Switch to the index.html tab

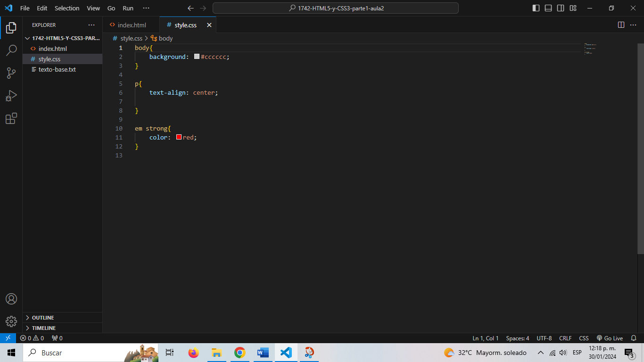(132, 25)
